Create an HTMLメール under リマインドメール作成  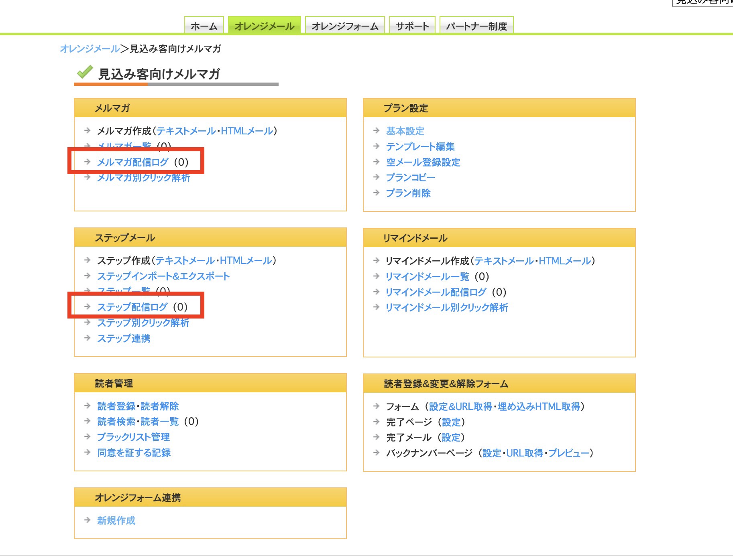point(565,261)
